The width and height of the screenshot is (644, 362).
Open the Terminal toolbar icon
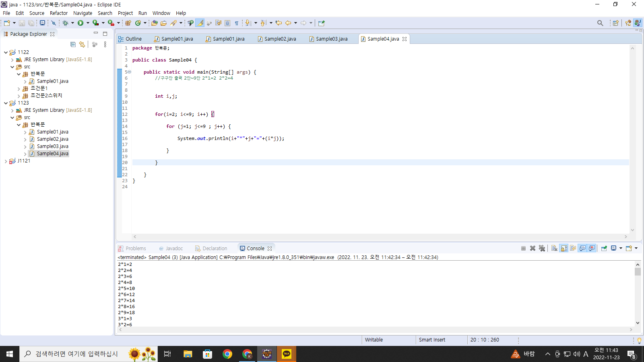(x=42, y=23)
